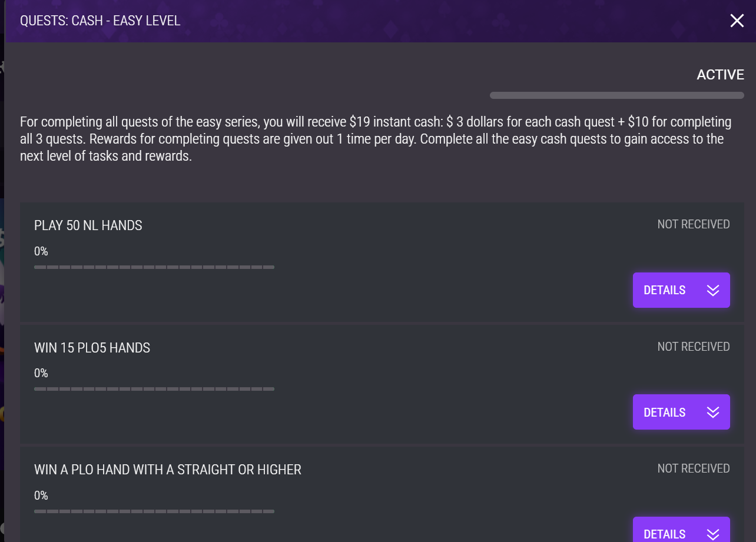Click Not Received status of third quest
Screen dimensions: 756x542
[x=694, y=468]
